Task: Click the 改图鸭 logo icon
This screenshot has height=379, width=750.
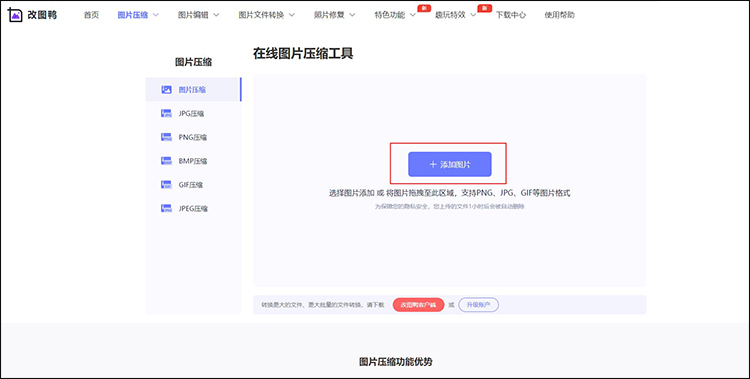Action: click(x=15, y=15)
